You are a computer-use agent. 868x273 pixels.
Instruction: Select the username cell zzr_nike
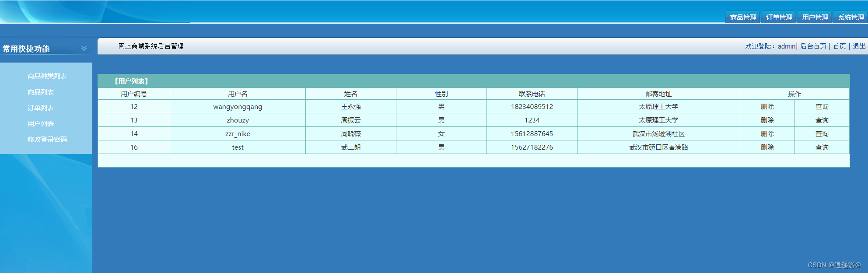pyautogui.click(x=238, y=134)
